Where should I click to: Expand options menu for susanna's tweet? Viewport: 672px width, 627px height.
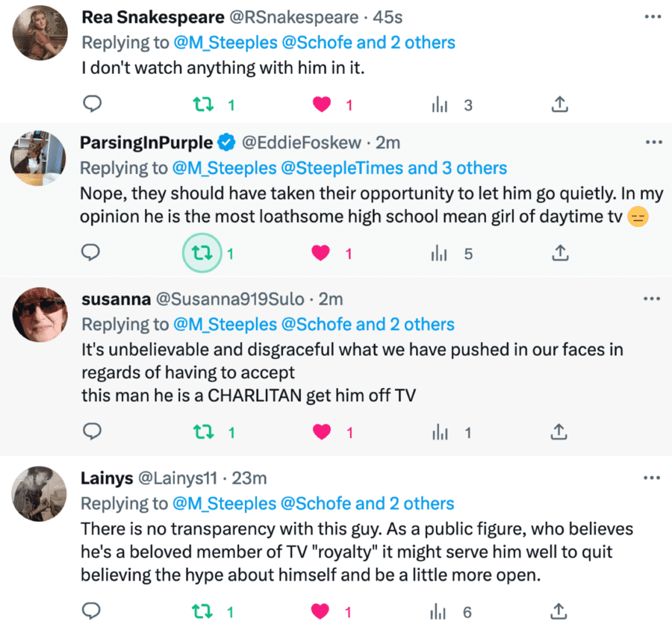653,299
